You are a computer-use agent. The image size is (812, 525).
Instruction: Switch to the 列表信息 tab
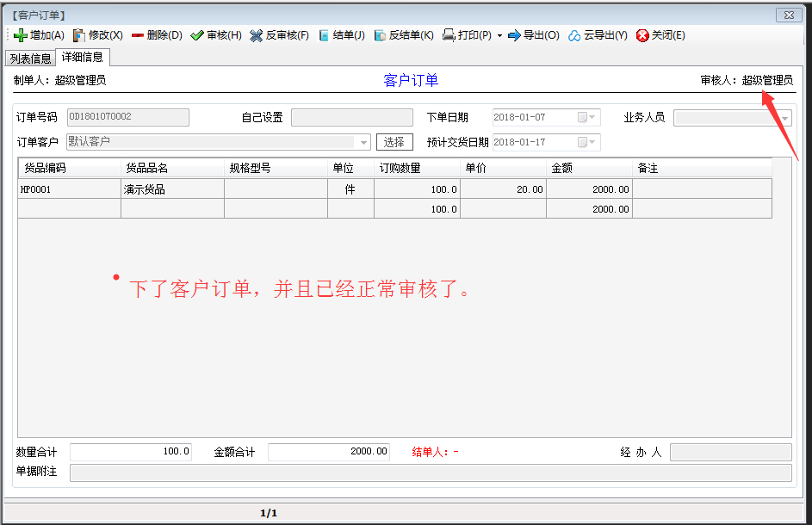coord(30,58)
